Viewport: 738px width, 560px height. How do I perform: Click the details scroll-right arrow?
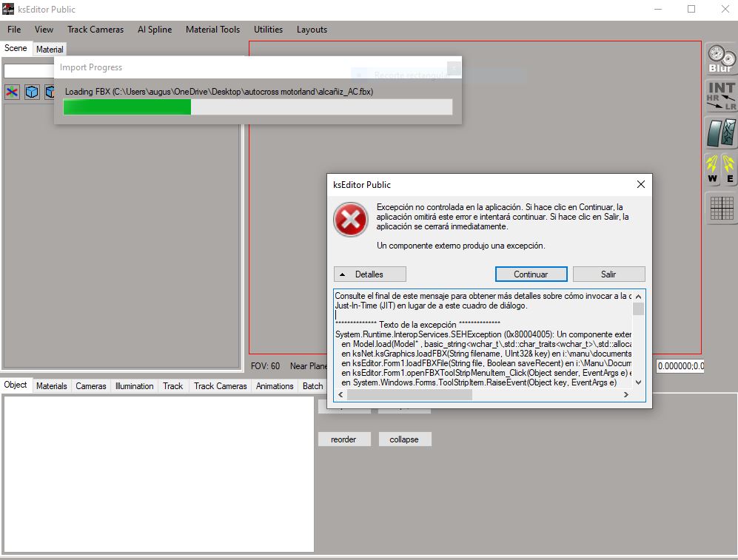[626, 395]
